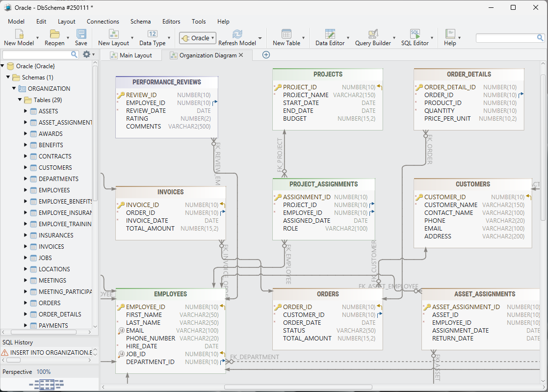Open the Tools menu
Viewport: 548px width, 392px height.
199,21
